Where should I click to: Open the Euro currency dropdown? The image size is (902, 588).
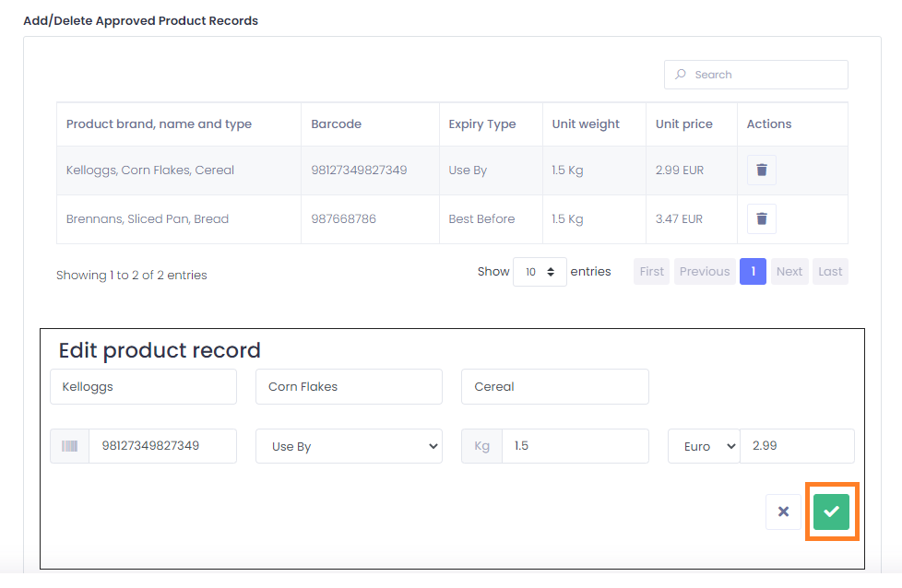coord(704,446)
